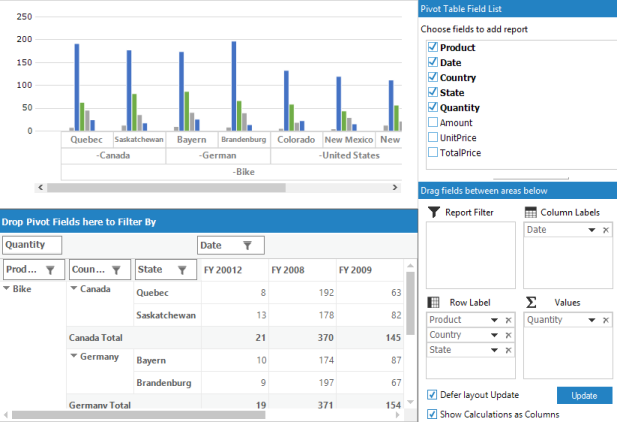Select the FY 20012 column header
The image size is (617, 422).
pos(235,270)
